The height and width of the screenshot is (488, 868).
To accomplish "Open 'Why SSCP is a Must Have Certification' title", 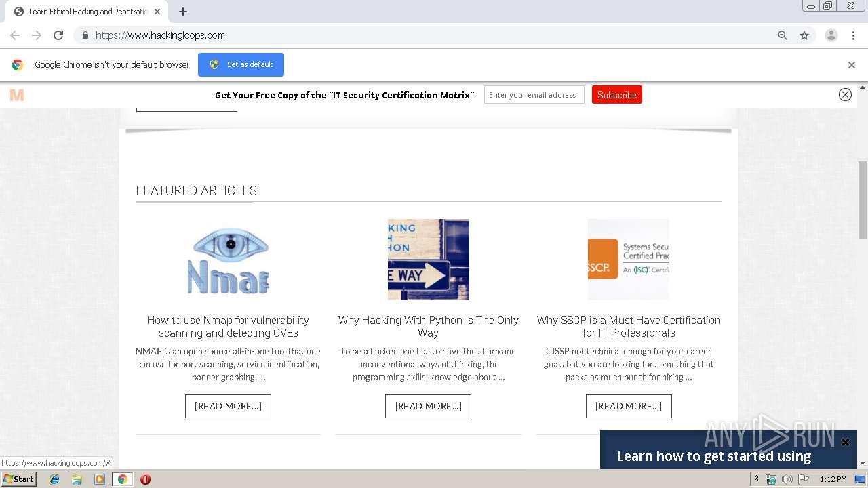I will coord(629,327).
